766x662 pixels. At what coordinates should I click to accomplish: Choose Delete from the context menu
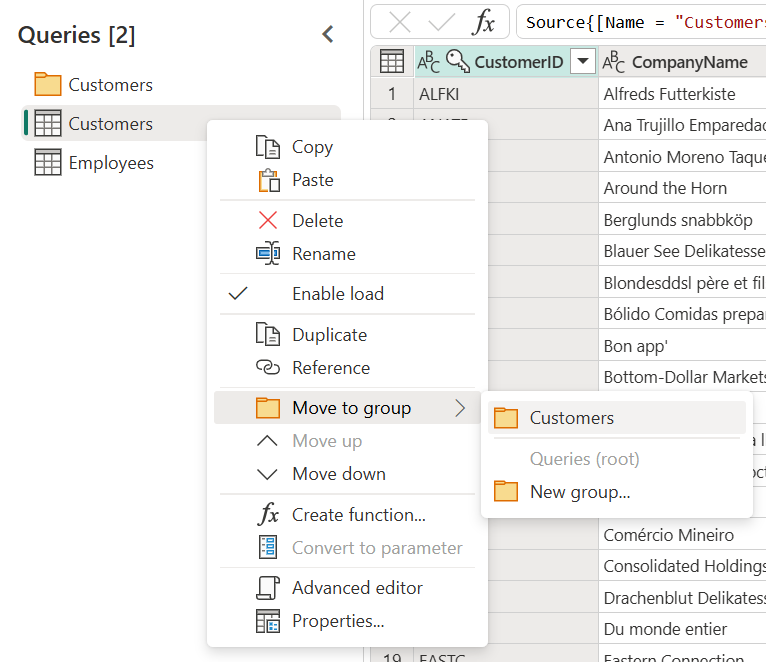pyautogui.click(x=347, y=221)
